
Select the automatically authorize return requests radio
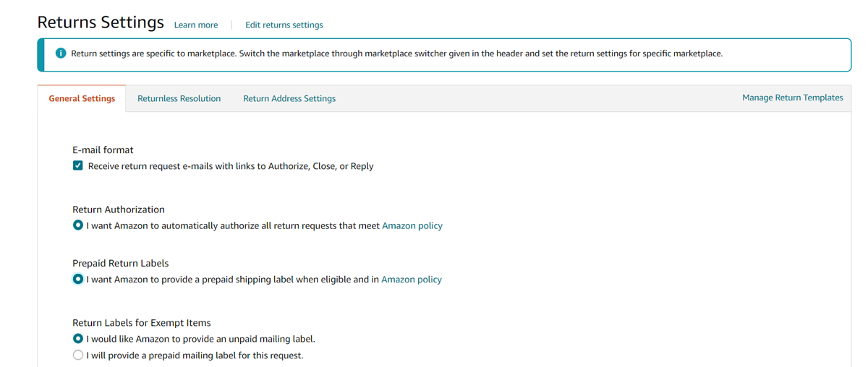click(78, 225)
